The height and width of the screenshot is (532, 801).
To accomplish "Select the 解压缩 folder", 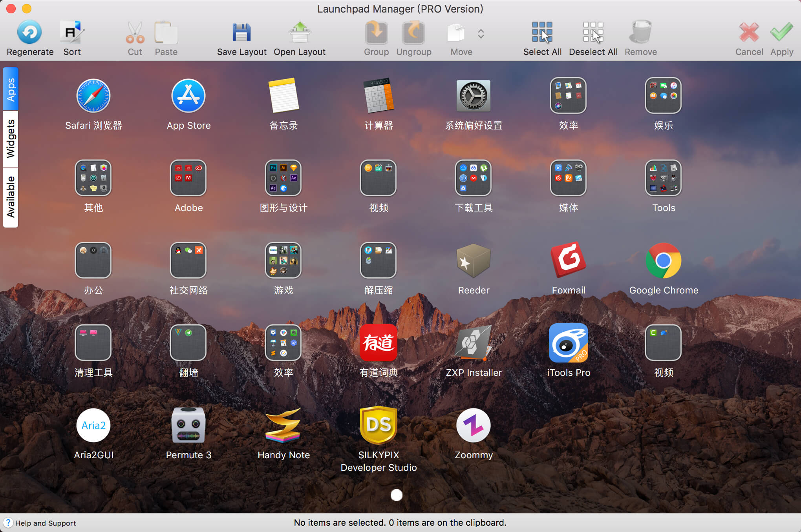I will click(x=378, y=261).
